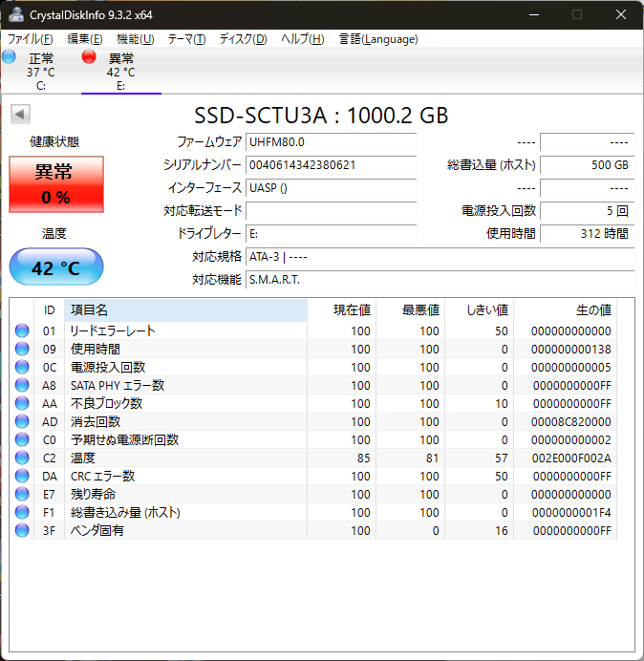644x661 pixels.
Task: Open the 言語(Language) menu
Action: [x=378, y=39]
